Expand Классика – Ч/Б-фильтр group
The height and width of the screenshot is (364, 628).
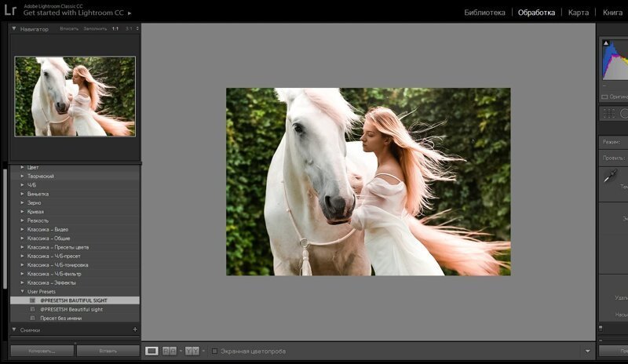(23, 274)
